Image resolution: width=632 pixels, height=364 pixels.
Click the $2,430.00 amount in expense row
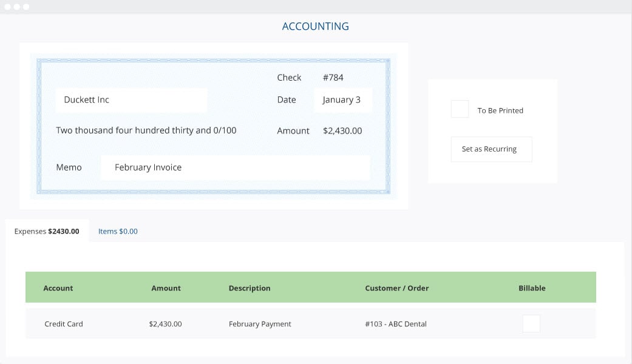coord(165,324)
